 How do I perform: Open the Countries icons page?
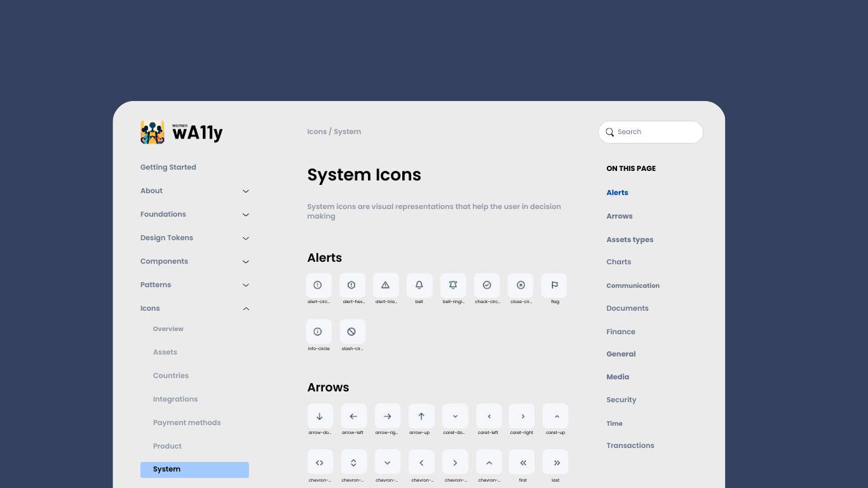(x=171, y=376)
